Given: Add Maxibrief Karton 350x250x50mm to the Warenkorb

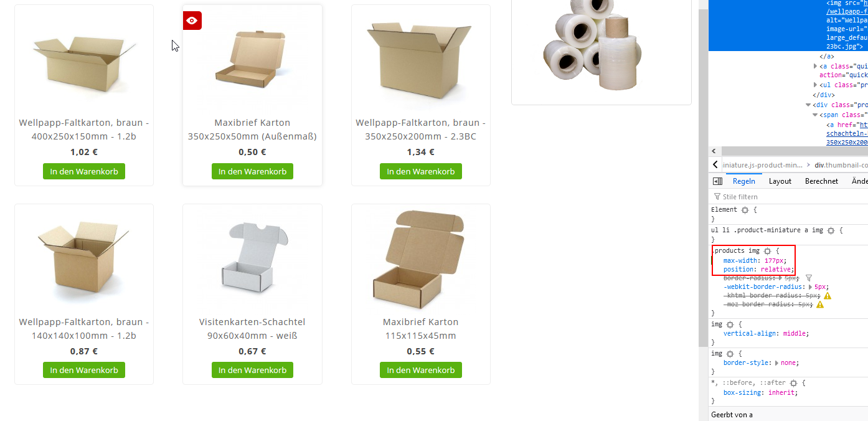Looking at the screenshot, I should [252, 171].
